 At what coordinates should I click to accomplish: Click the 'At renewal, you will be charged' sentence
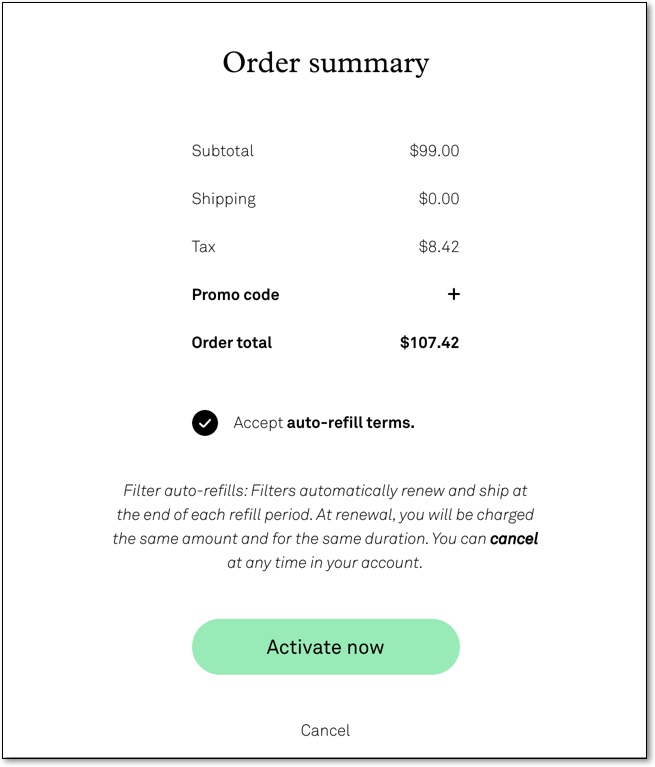(425, 515)
